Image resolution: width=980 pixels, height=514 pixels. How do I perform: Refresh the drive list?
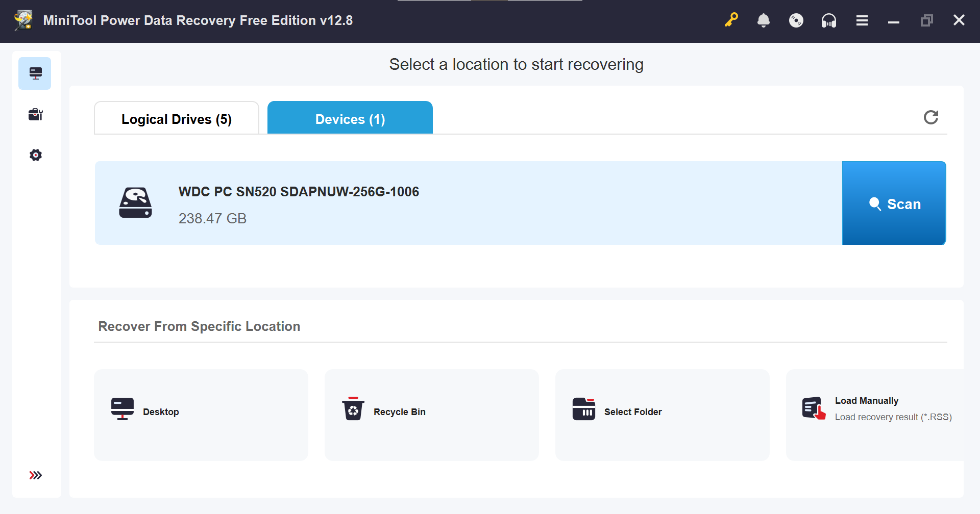(931, 117)
